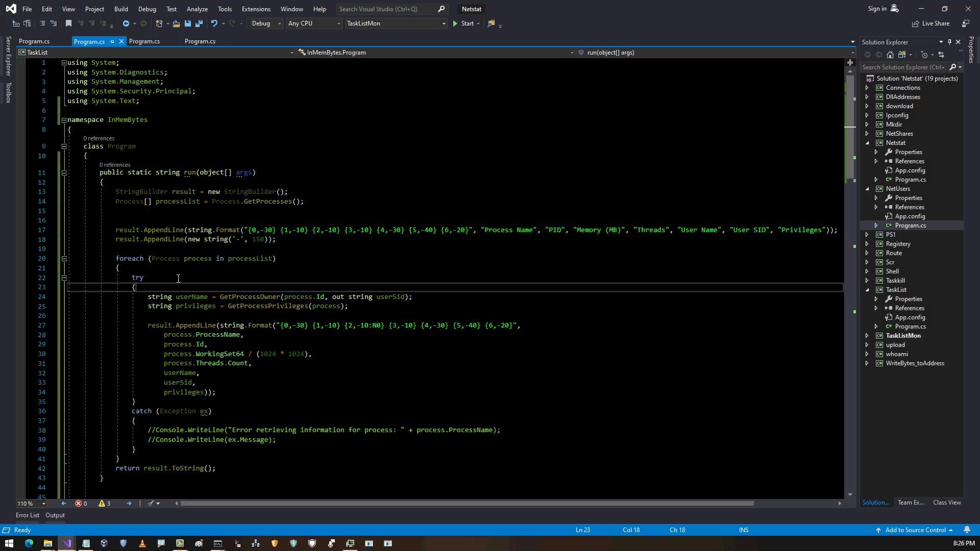Click the Undo arrow icon
This screenshot has width=980, height=551.
(214, 23)
